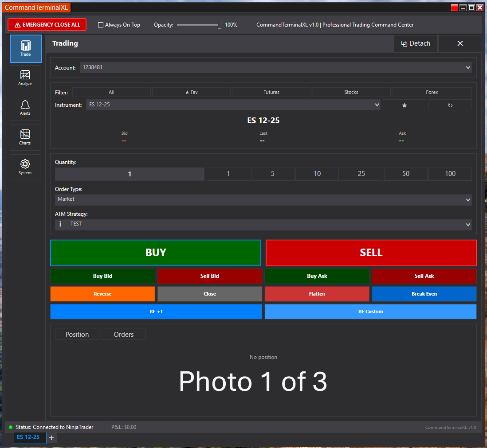Click the refresh instruments icon

click(450, 105)
